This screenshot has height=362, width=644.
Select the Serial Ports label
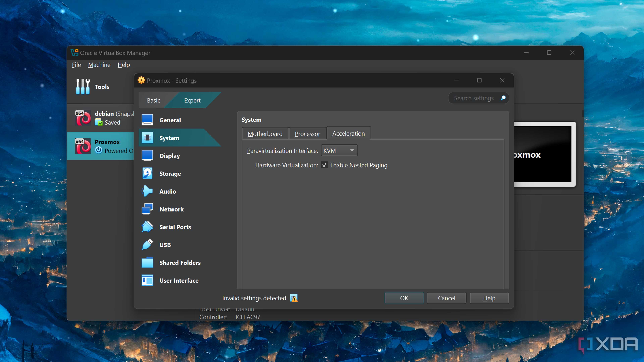click(x=175, y=227)
